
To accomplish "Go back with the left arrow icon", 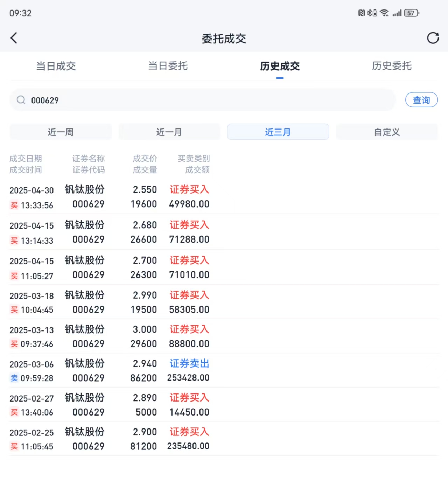I will 14,38.
